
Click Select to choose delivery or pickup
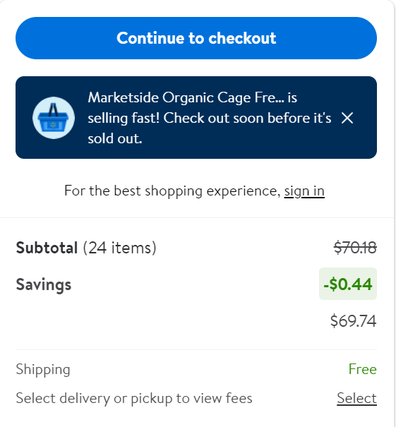point(357,398)
